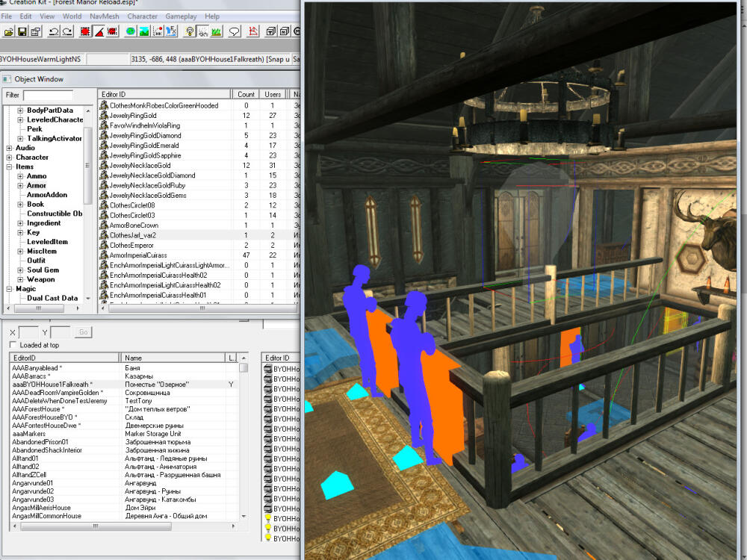
Task: Open the World menu
Action: pos(72,16)
